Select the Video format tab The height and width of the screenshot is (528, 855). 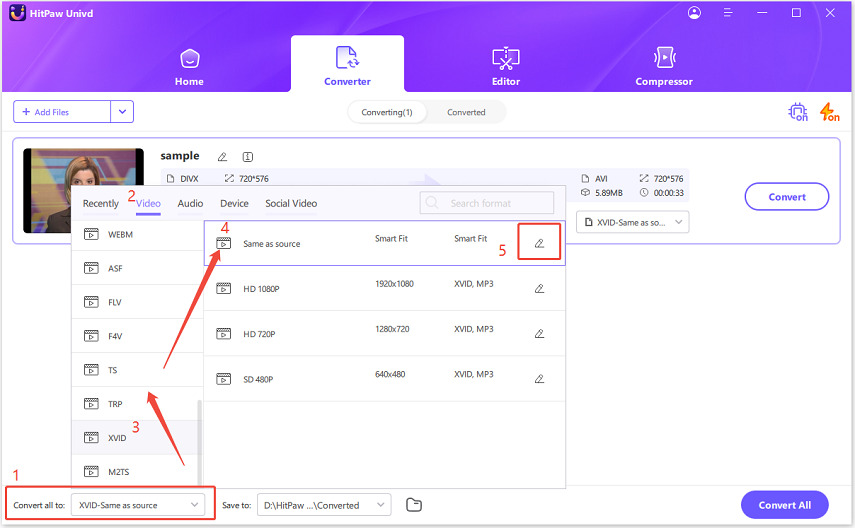[x=148, y=203]
